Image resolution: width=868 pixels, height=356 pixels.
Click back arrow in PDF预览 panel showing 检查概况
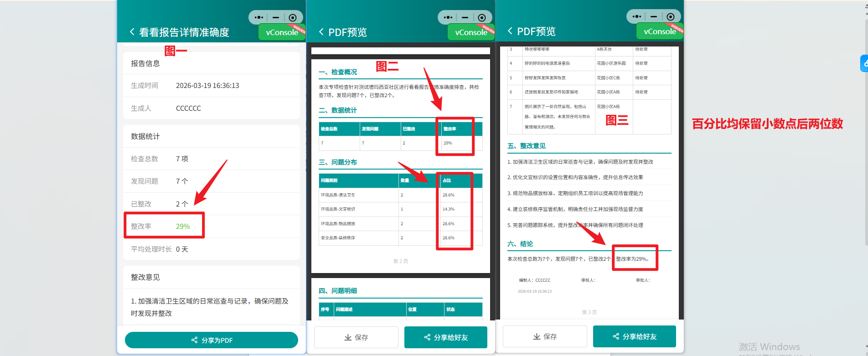tap(321, 32)
